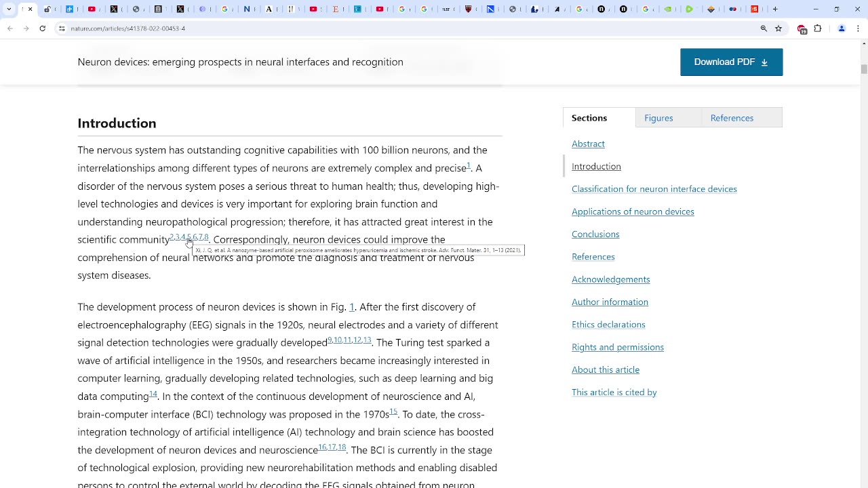The width and height of the screenshot is (868, 488).
Task: Bookmark this page with the star
Action: (778, 28)
